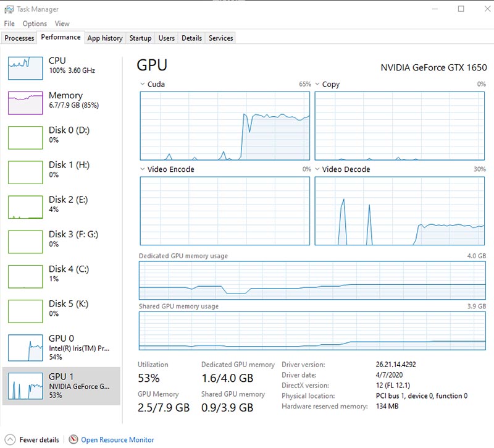This screenshot has height=448, width=494.
Task: Click PCI bus 1 physical location value
Action: pos(422,395)
